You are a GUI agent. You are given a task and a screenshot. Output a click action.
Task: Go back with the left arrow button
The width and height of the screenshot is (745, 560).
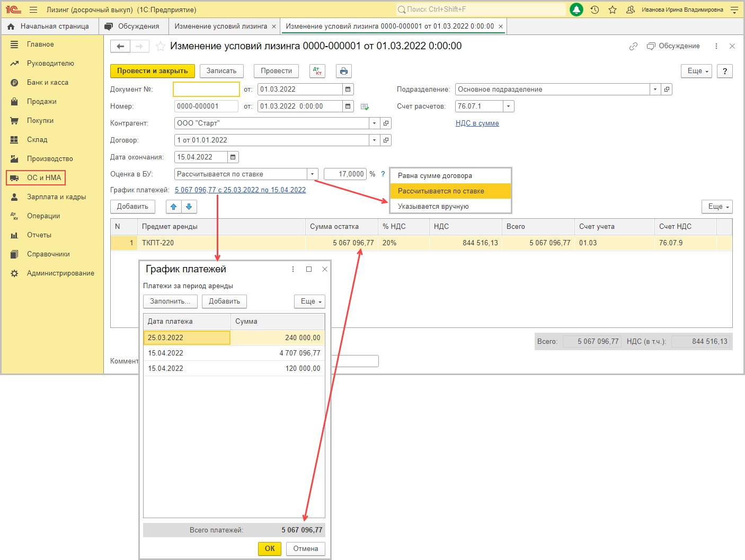[120, 47]
